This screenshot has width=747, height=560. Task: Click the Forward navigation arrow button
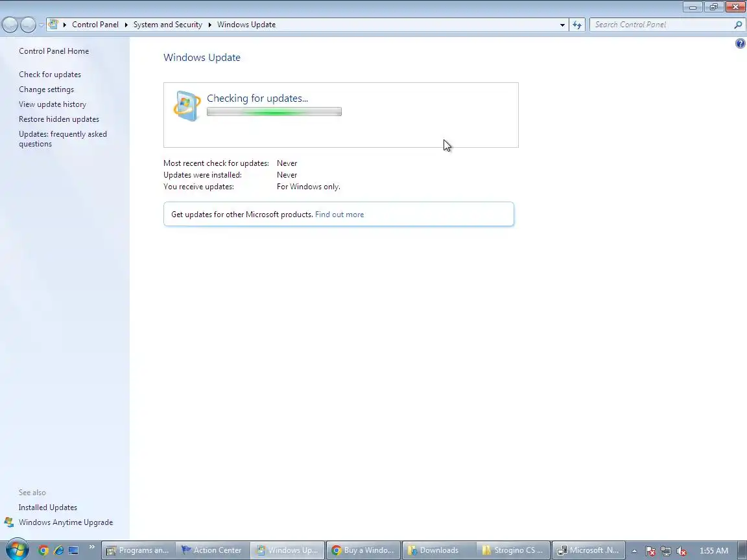pyautogui.click(x=28, y=25)
